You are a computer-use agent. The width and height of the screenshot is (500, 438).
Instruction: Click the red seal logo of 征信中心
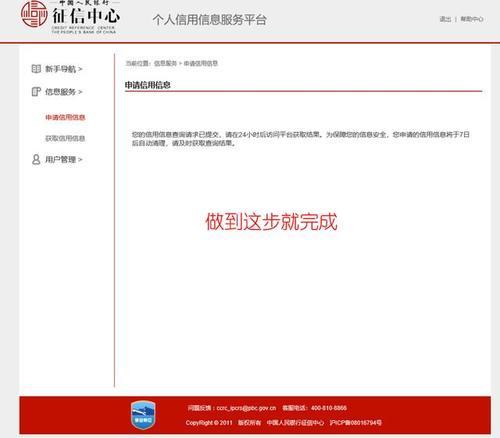pyautogui.click(x=34, y=14)
